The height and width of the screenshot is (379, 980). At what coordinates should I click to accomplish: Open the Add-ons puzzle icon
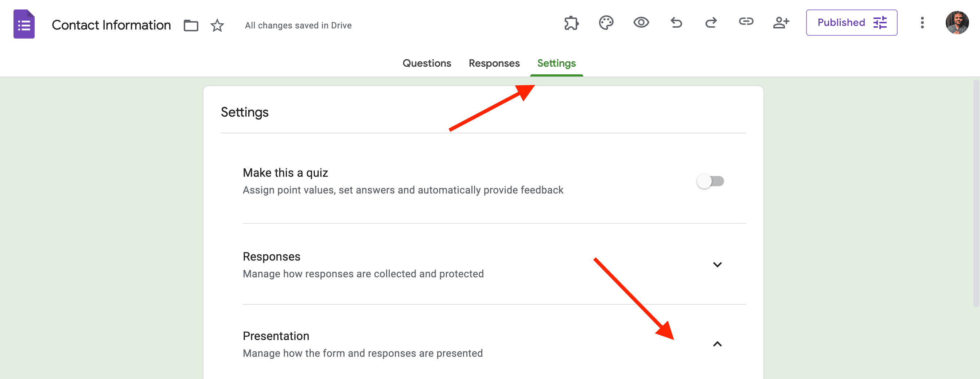click(x=571, y=23)
